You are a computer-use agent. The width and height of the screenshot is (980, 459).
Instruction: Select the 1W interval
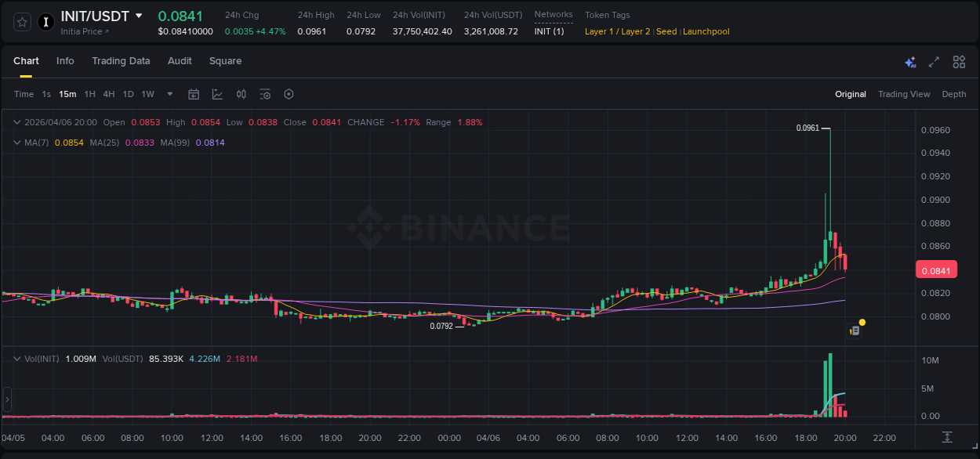147,94
